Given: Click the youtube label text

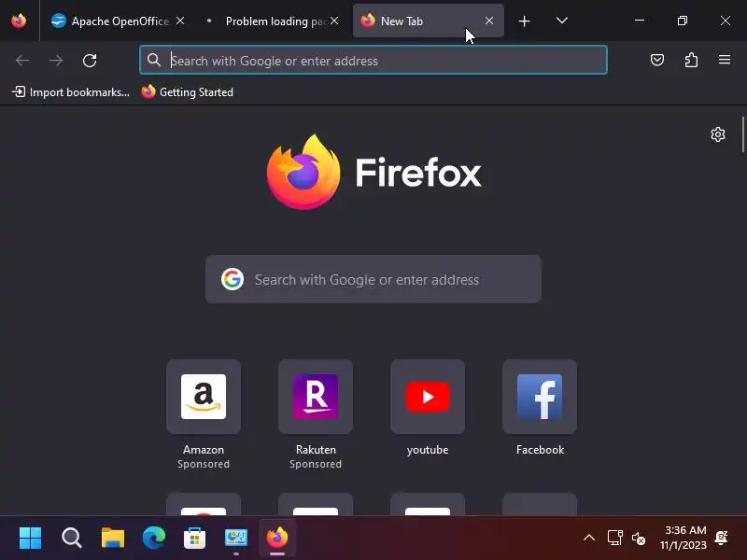Looking at the screenshot, I should 428,451.
